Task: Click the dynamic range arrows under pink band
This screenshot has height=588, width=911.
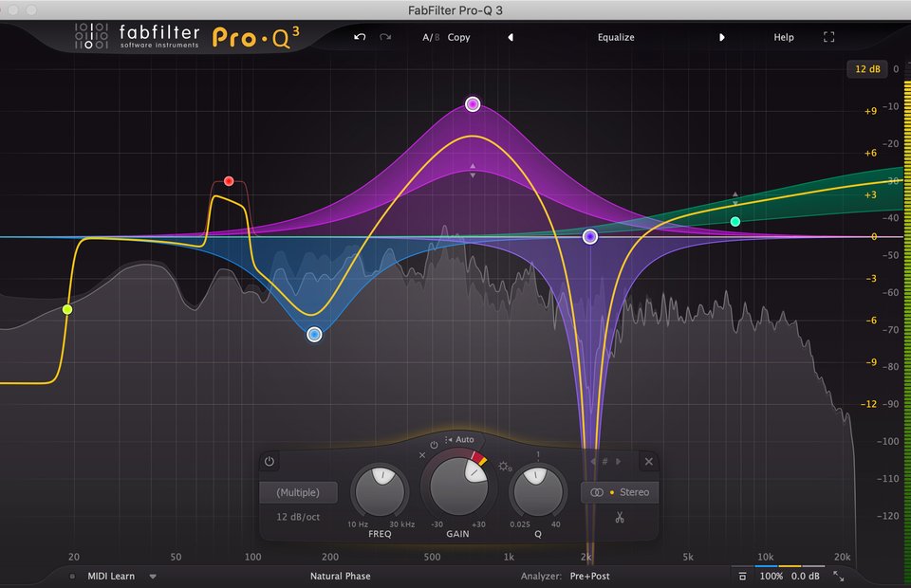Action: [473, 170]
